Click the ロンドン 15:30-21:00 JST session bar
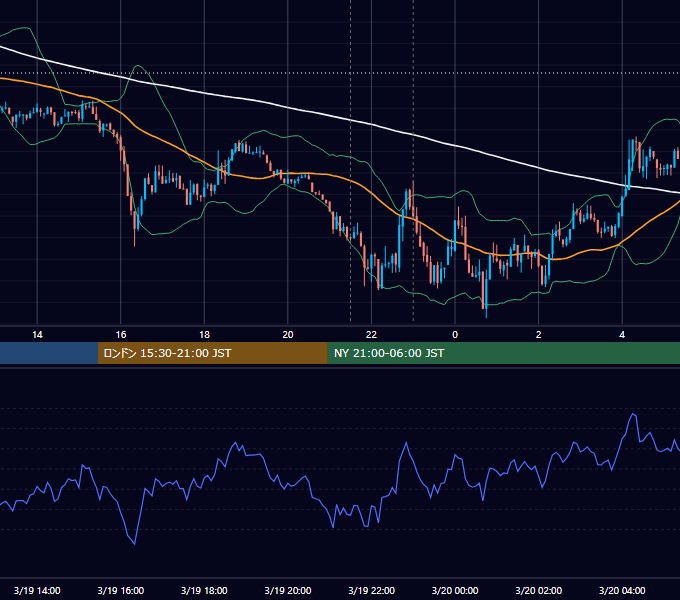This screenshot has height=600, width=680. coord(212,353)
